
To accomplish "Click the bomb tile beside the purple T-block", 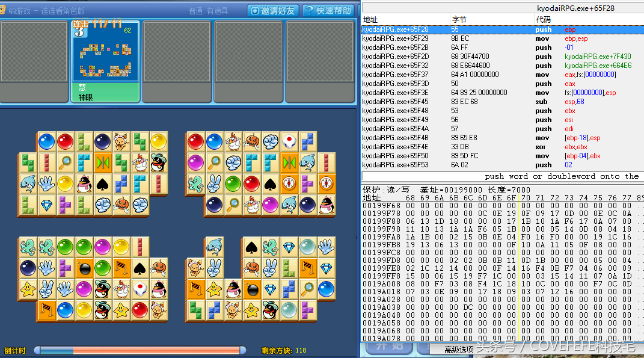I will coord(84,268).
